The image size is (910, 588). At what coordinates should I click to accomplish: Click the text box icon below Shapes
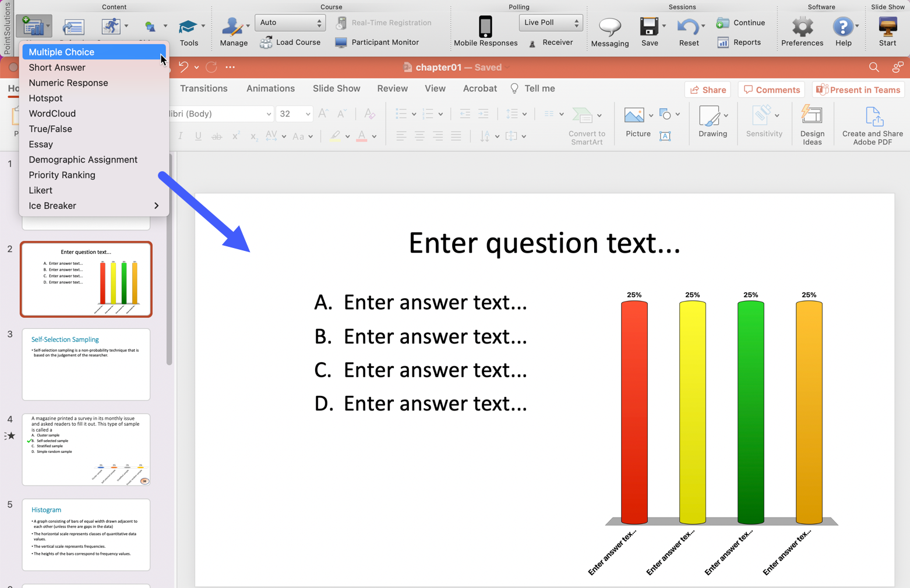665,136
